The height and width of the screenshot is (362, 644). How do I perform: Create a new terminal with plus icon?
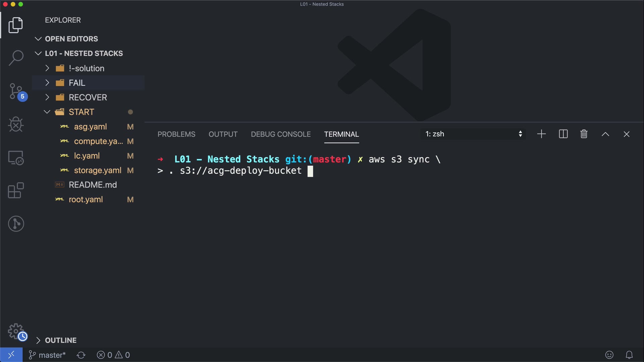(541, 134)
